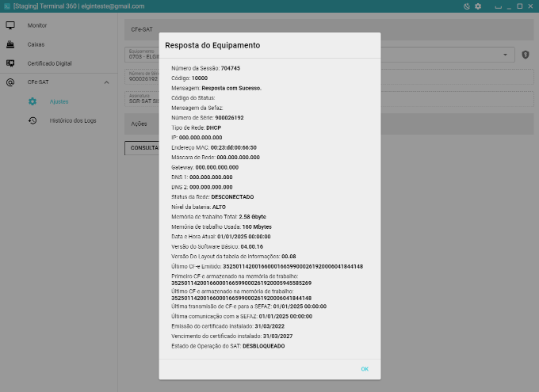Maximize the Terminal 360 window
This screenshot has width=539, height=392.
[x=519, y=6]
